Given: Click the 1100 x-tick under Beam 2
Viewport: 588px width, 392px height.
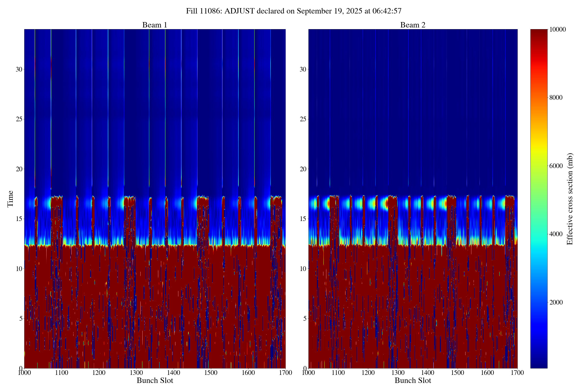Looking at the screenshot, I should pos(338,373).
